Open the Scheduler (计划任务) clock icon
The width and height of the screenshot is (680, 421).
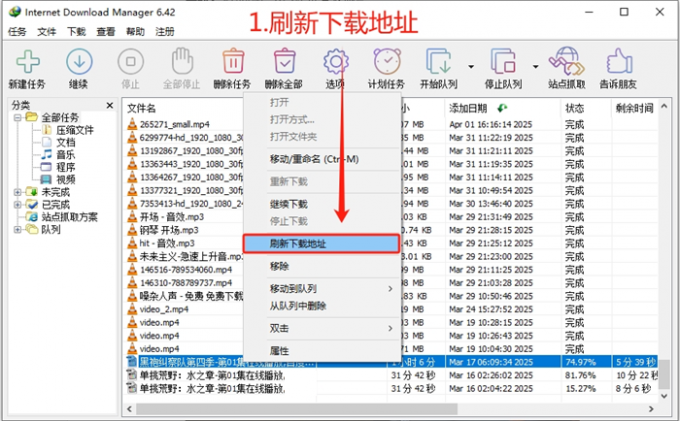(387, 61)
